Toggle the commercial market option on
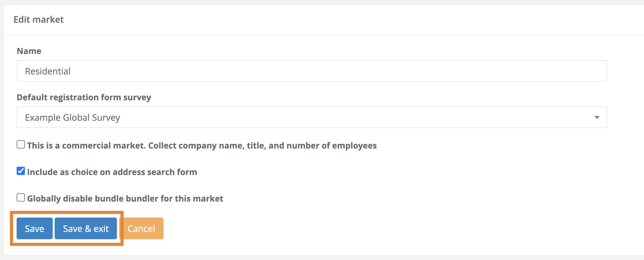644x260 pixels. point(21,145)
